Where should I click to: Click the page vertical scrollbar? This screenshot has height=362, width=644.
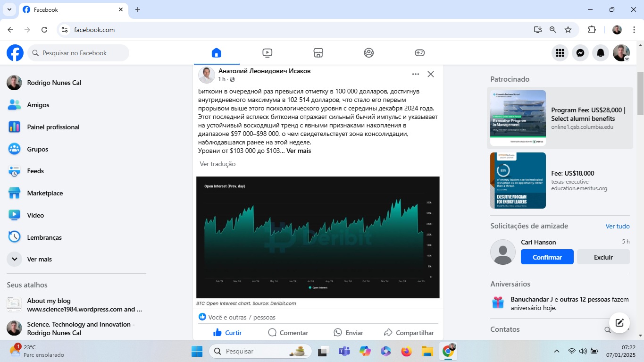coord(640,93)
